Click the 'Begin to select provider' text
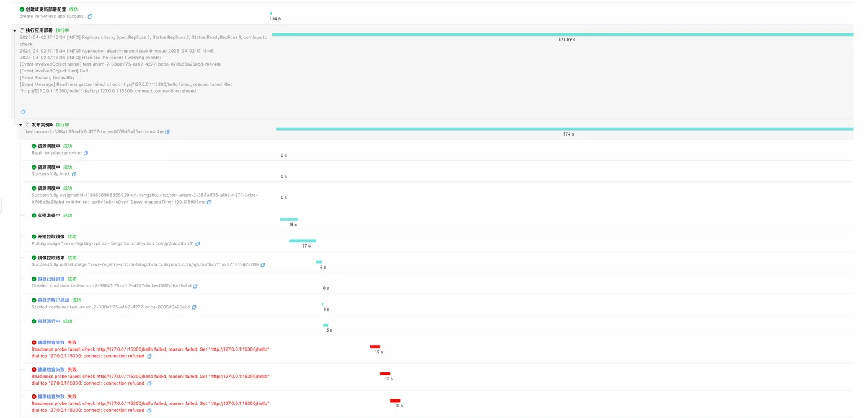Viewport: 868px width, 418px height. (x=57, y=153)
